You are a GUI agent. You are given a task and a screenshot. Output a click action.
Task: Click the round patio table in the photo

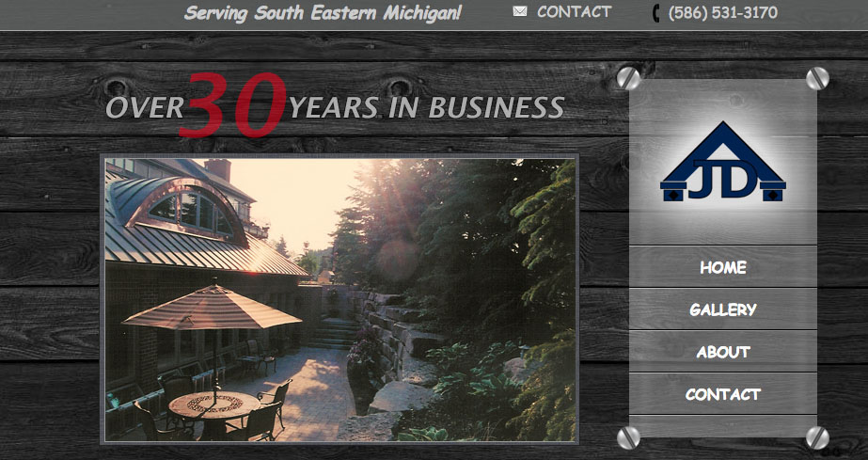(213, 407)
